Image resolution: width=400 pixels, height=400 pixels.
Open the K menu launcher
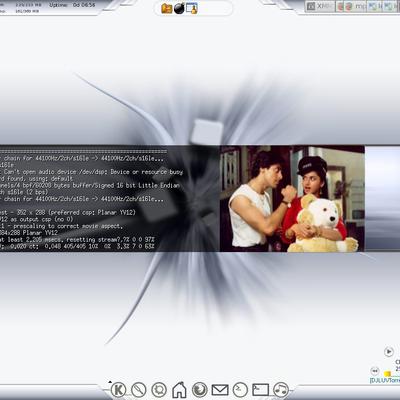pos(118,389)
